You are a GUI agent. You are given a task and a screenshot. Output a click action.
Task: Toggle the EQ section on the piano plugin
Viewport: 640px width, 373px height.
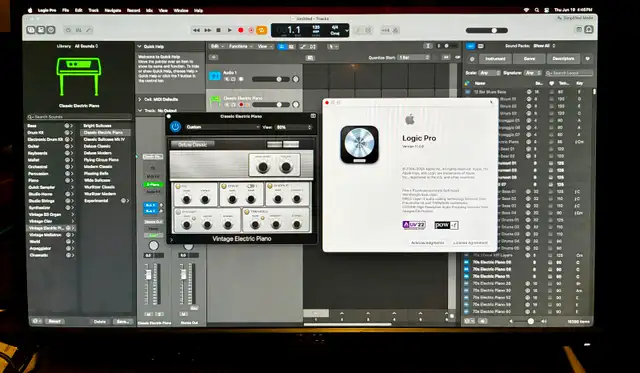(178, 186)
